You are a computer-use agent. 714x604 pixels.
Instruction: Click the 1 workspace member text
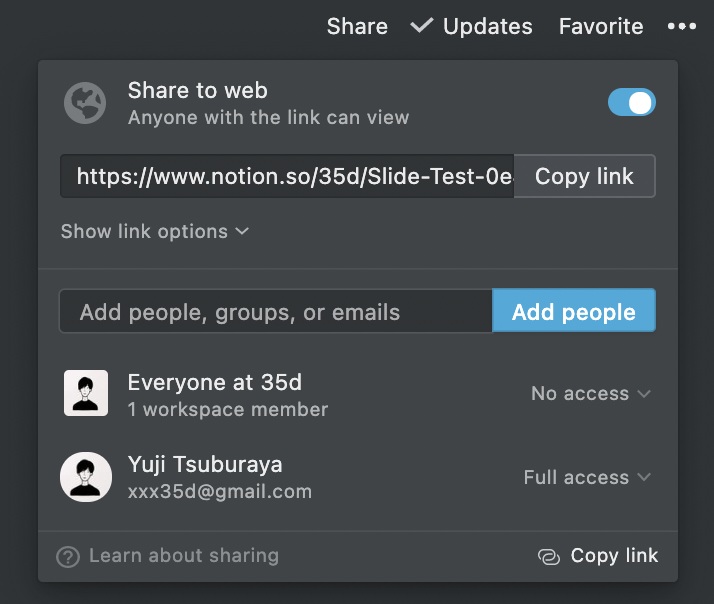pyautogui.click(x=228, y=409)
